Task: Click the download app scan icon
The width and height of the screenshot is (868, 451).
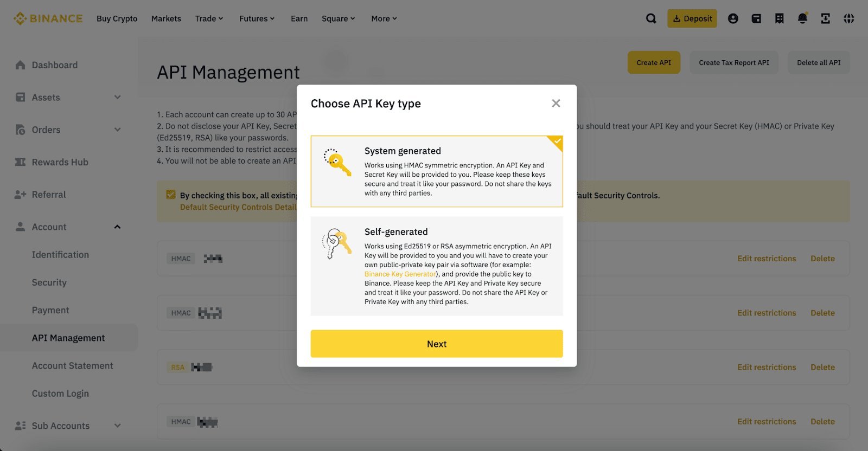Action: pos(826,18)
